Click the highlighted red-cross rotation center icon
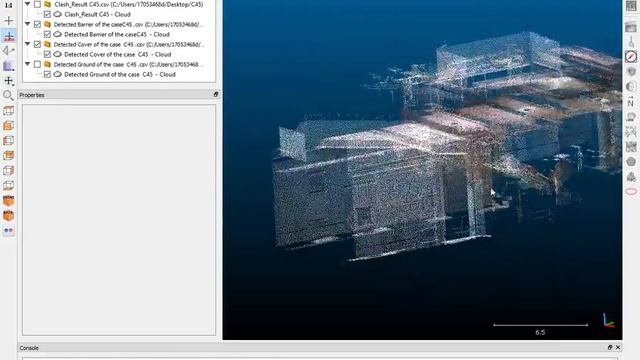Image resolution: width=640 pixels, height=360 pixels. (9, 36)
